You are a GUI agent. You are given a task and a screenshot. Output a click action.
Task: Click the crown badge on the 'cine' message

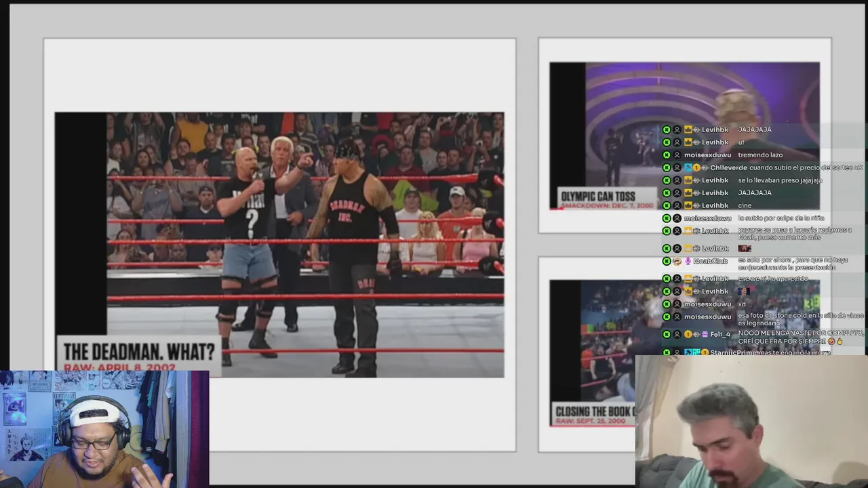(688, 205)
